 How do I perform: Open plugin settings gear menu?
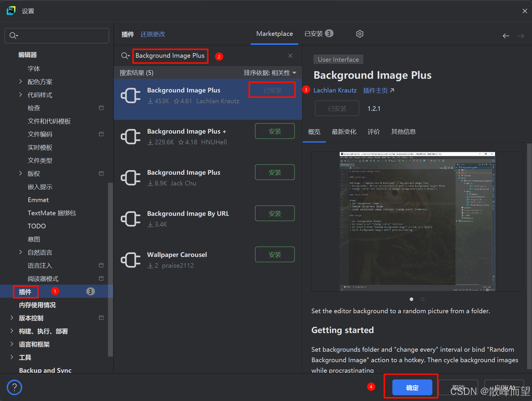[360, 34]
